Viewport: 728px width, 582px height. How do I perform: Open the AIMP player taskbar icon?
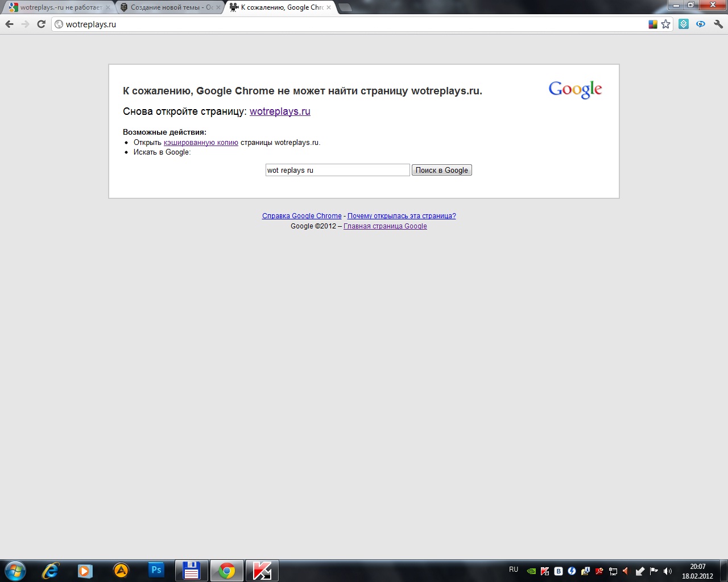tap(121, 570)
